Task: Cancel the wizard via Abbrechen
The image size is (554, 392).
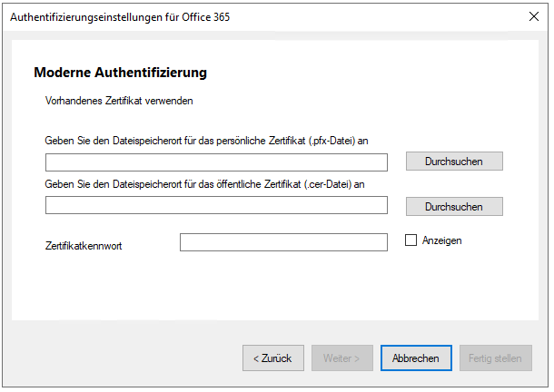Action: pyautogui.click(x=416, y=358)
